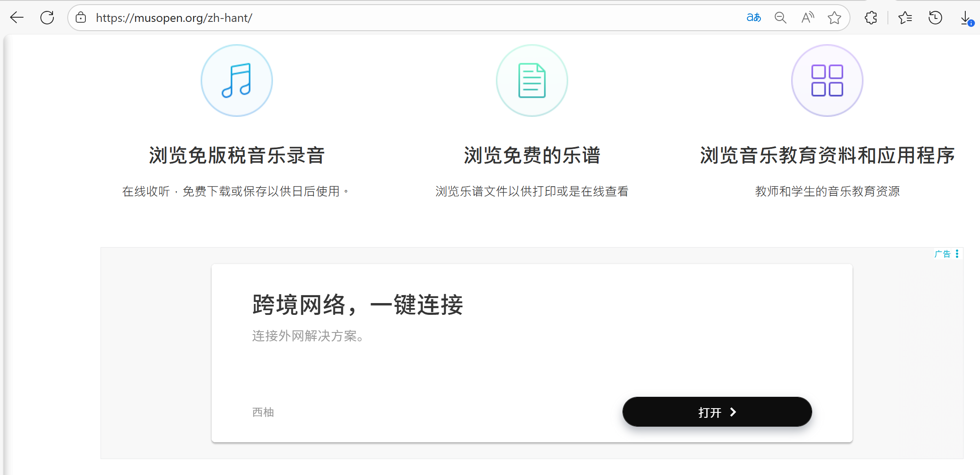Expand ad options three-dot menu
This screenshot has width=980, height=475.
coord(957,253)
